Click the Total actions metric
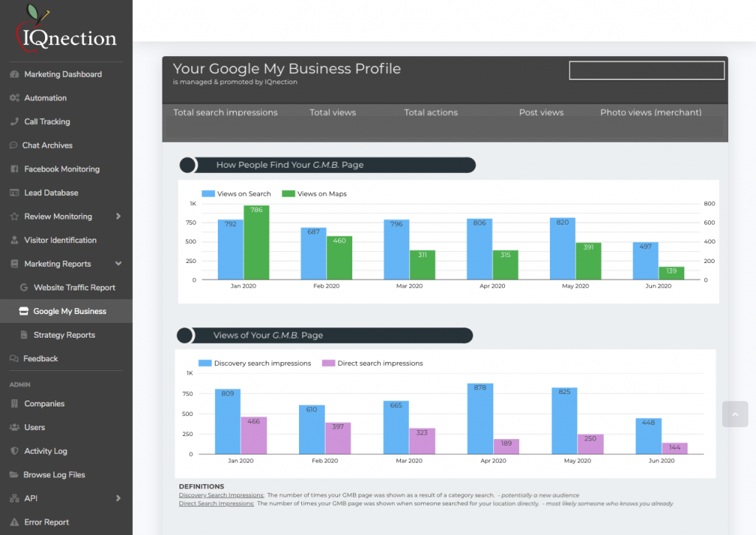756x535 pixels. click(x=430, y=112)
